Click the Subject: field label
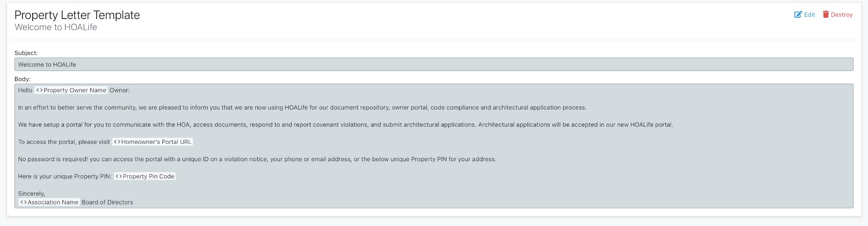This screenshot has width=868, height=226. [x=26, y=53]
